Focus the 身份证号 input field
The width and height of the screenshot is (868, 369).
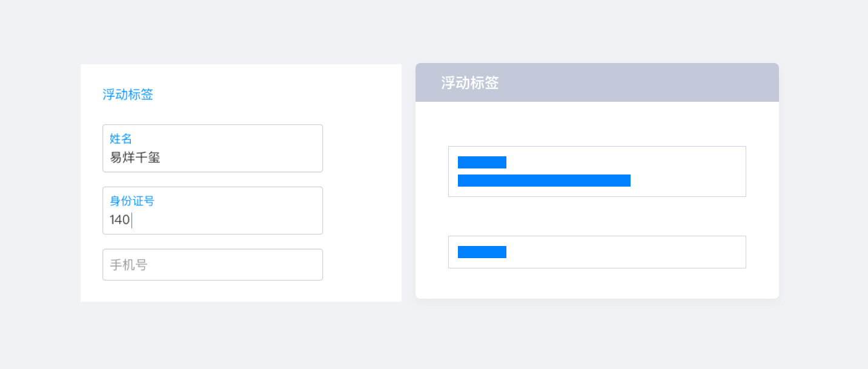(x=212, y=211)
